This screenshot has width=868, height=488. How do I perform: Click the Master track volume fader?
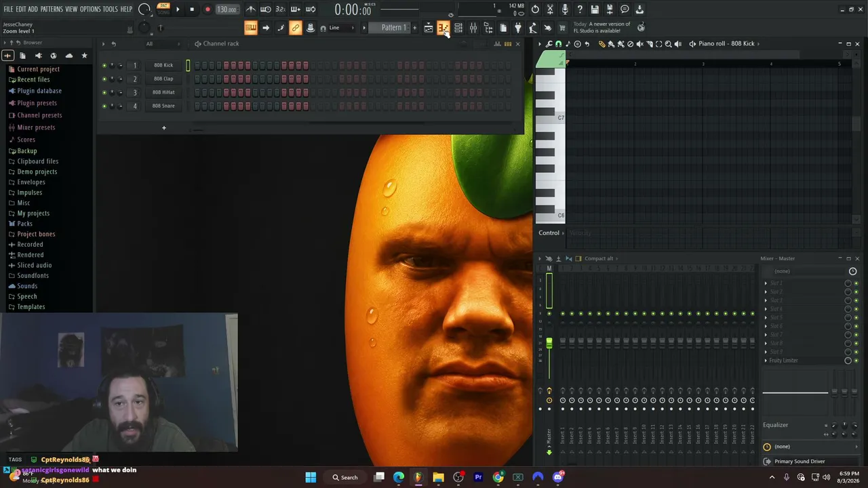point(549,344)
